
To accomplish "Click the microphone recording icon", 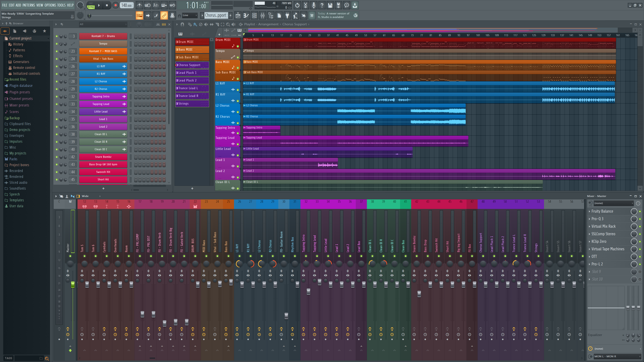I will (314, 5).
